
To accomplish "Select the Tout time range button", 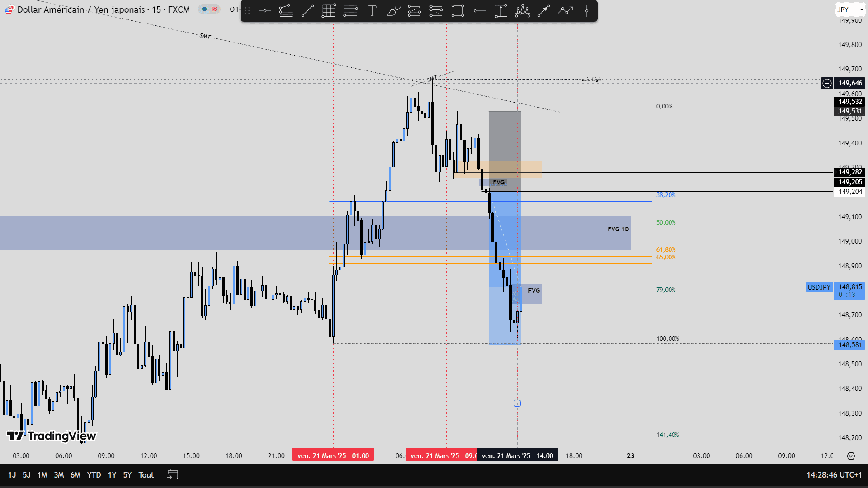I will click(146, 475).
